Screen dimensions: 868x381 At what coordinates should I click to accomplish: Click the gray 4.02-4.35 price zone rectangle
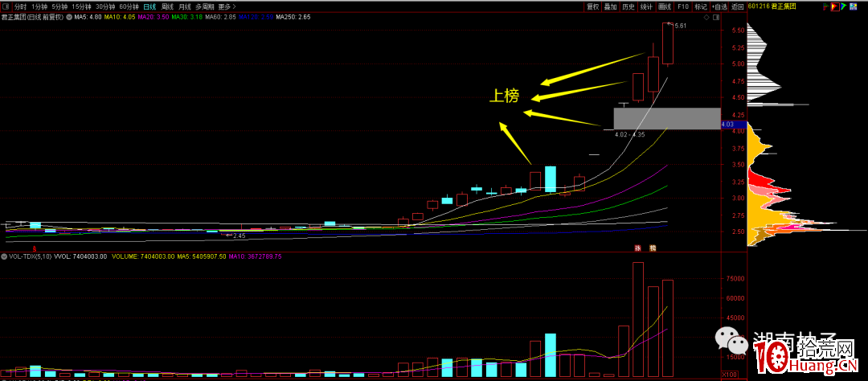coord(666,118)
